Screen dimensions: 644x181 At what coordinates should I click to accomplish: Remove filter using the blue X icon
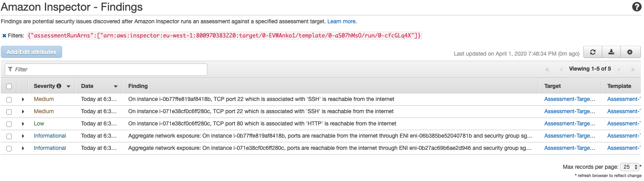click(x=4, y=35)
